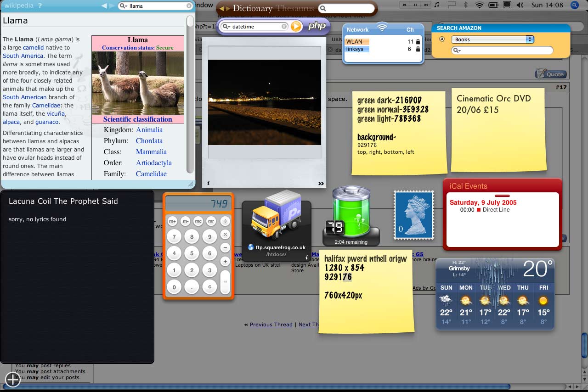Follow the Previous Thread link
This screenshot has height=392, width=588.
(x=271, y=325)
